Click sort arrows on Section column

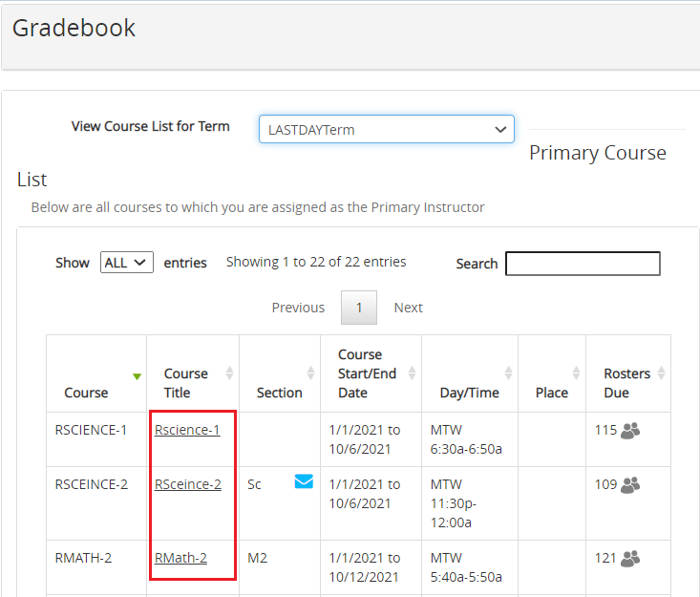310,373
